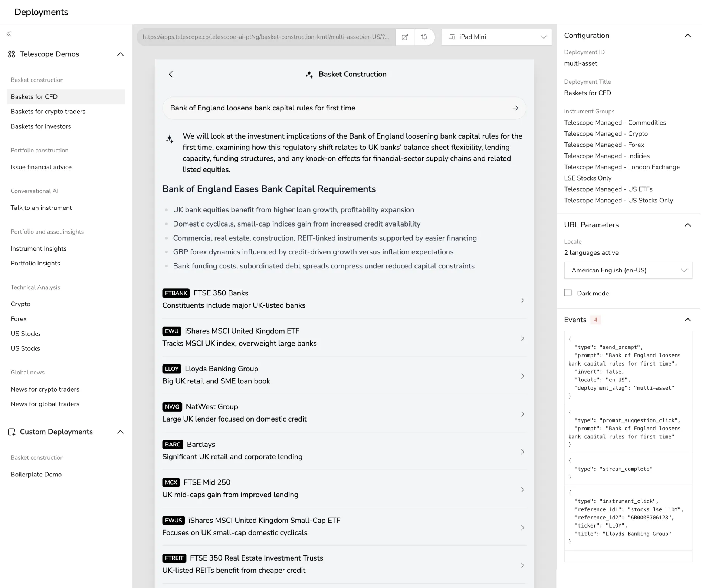Click the Custom Deployments deployment icon

point(12,432)
